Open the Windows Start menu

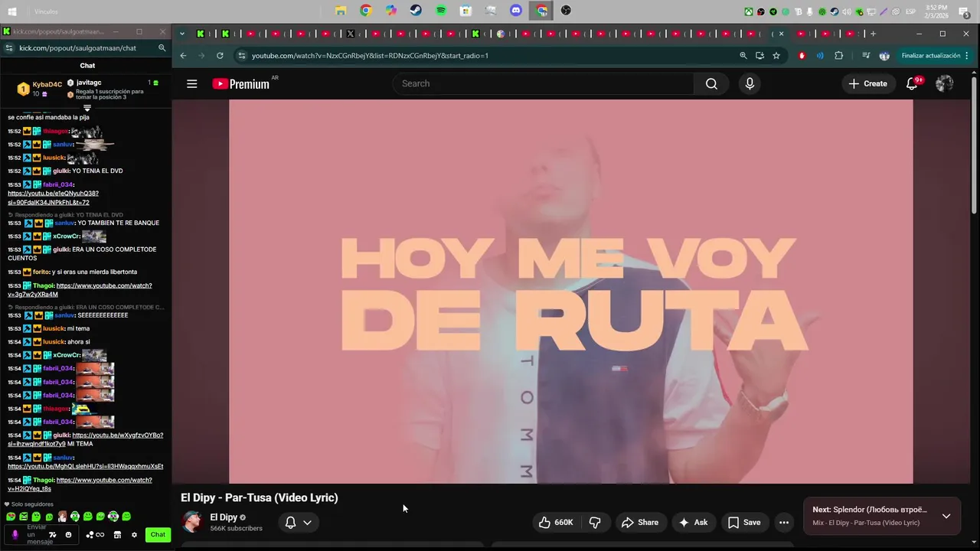(x=12, y=11)
